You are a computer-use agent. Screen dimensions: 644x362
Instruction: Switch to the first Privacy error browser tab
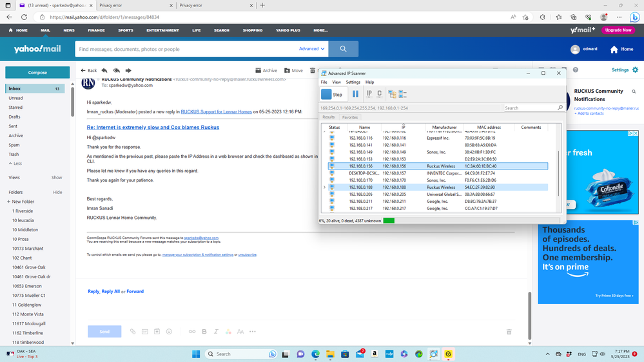pos(135,5)
